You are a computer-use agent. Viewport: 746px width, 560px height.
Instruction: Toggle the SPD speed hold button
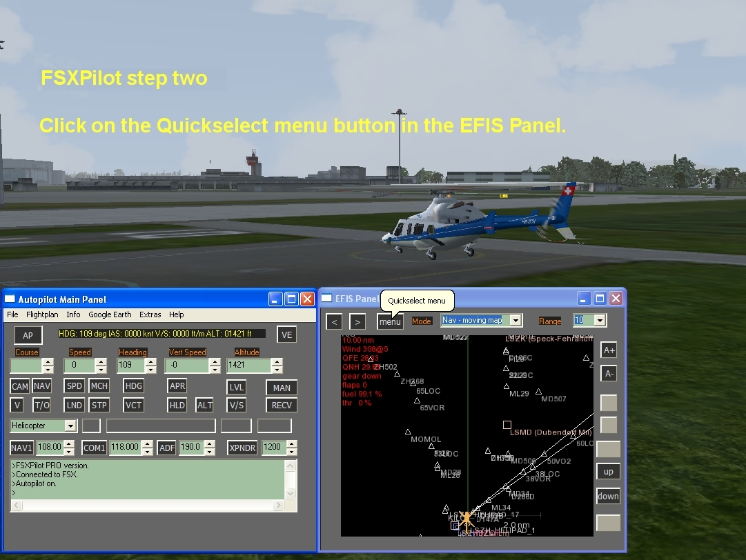point(75,386)
